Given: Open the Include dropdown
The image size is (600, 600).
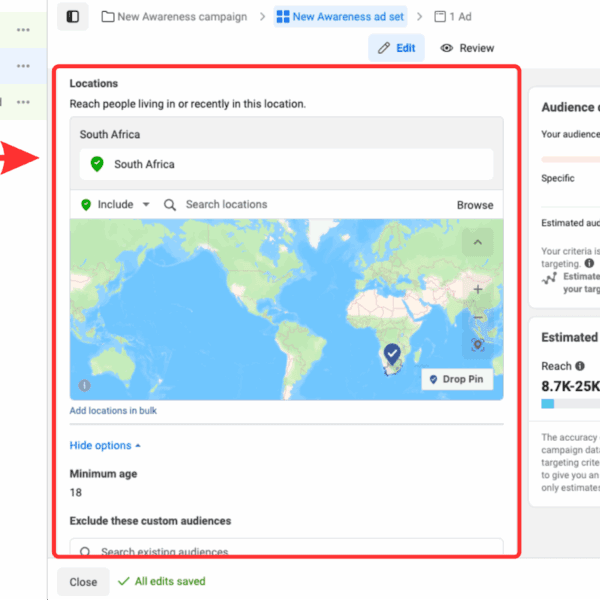Looking at the screenshot, I should [x=115, y=205].
